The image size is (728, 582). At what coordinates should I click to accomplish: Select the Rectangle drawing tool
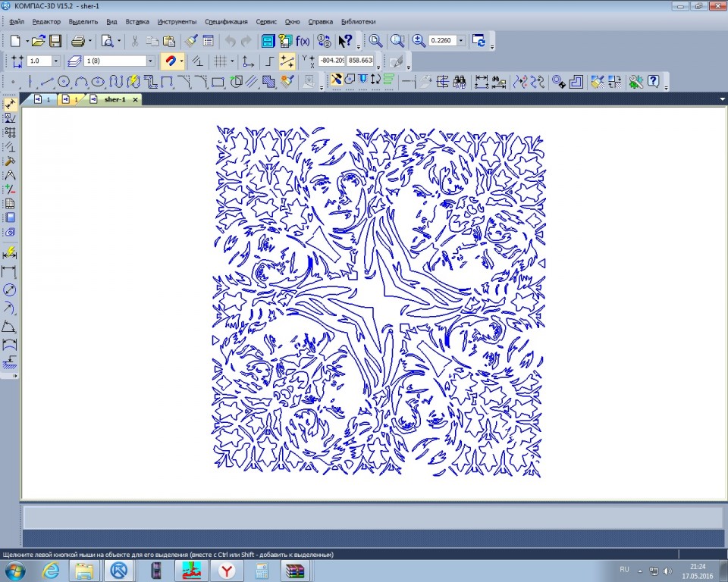pos(218,83)
